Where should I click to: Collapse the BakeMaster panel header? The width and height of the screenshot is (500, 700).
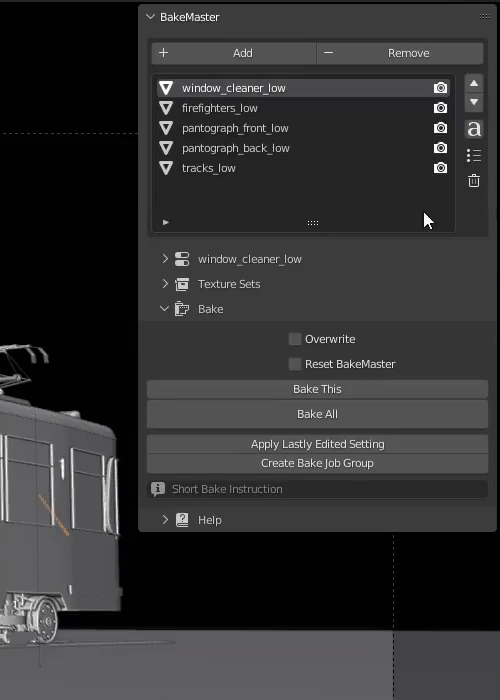pos(150,17)
